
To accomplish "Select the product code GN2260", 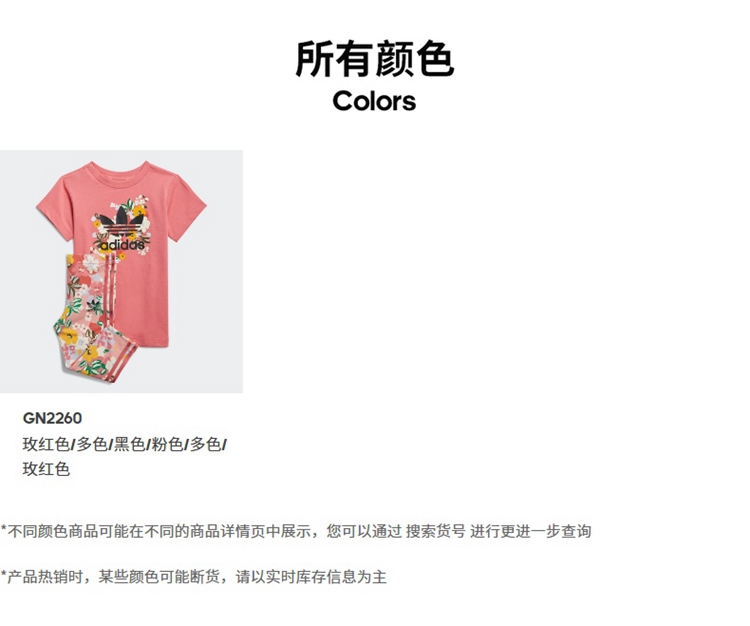I will coord(52,418).
